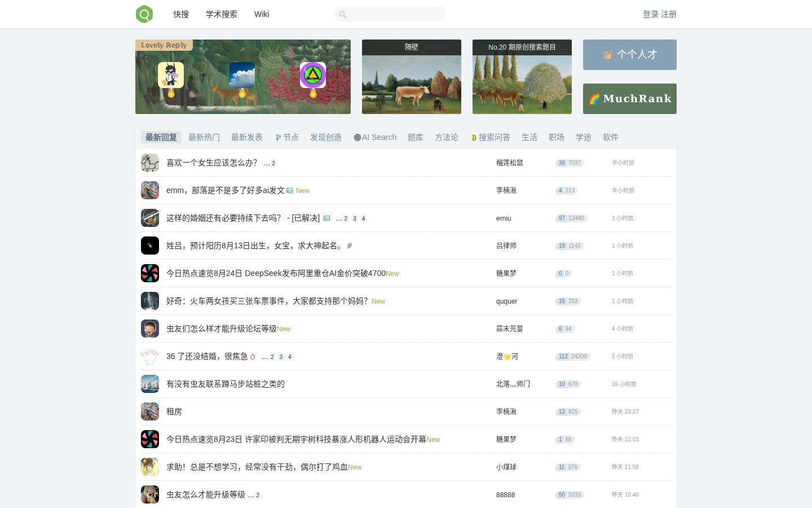Click avatar beside 虫友怎么才能升级等级 post

pos(150,494)
